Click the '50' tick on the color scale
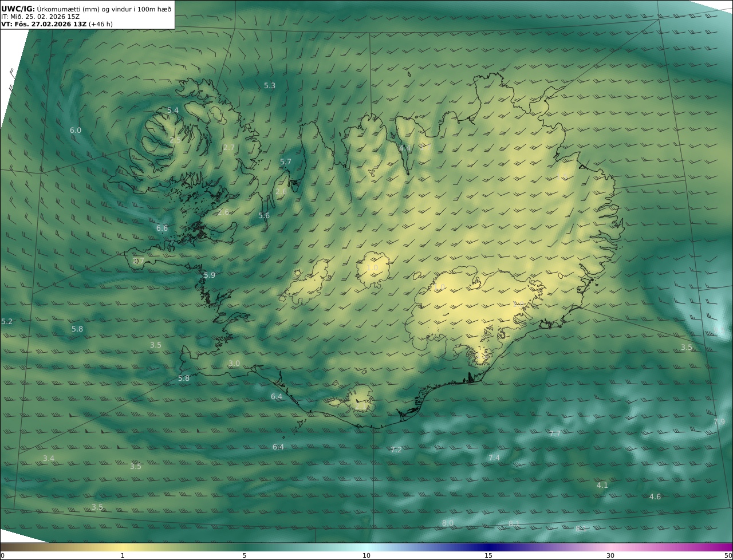733x560 pixels. [728, 555]
